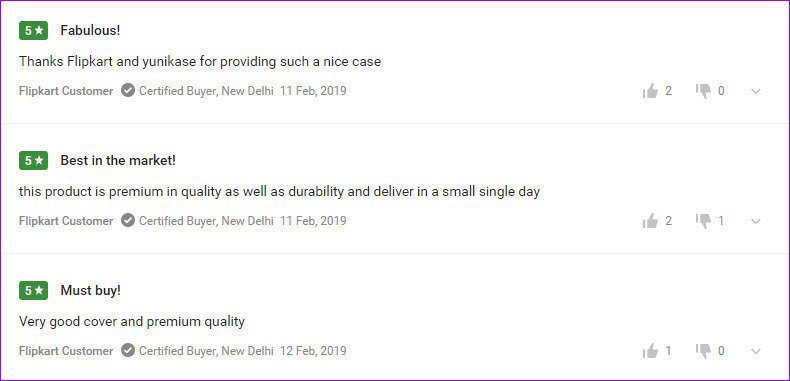Open chevron menu for 'Best in the market!' review
Screen dimensions: 790x381
(x=755, y=221)
